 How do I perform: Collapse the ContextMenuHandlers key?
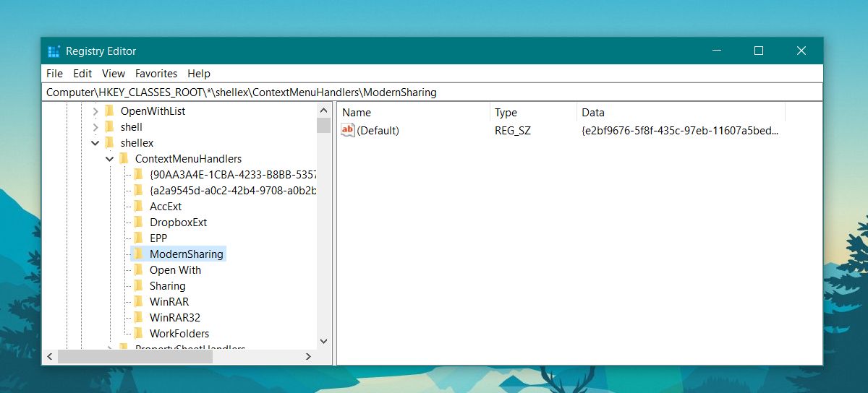pos(109,159)
